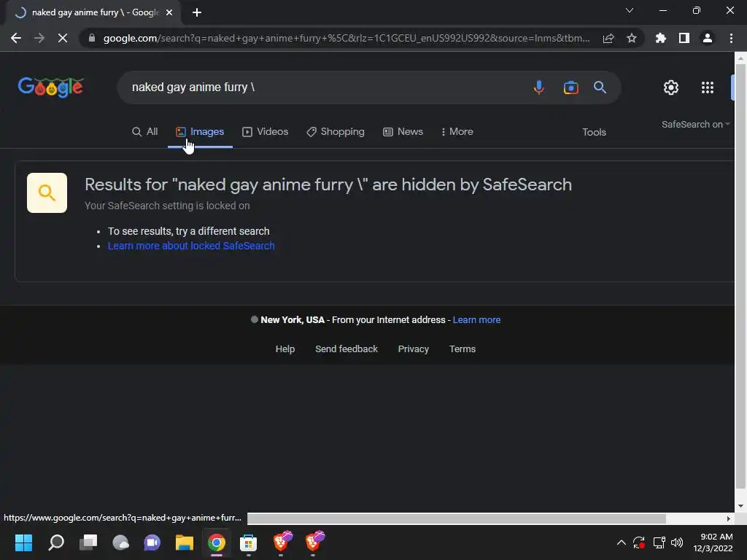Open the tab search chevron

tap(630, 10)
